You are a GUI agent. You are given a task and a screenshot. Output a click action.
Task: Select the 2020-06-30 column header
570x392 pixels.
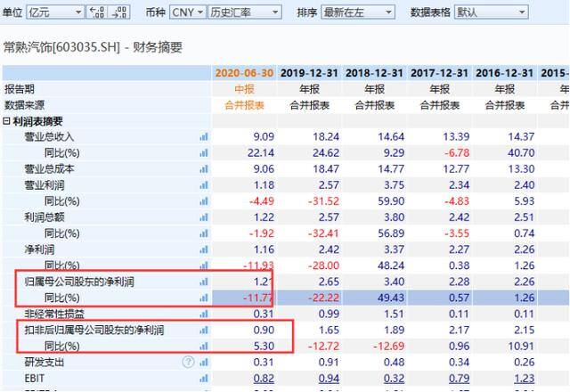pyautogui.click(x=244, y=73)
